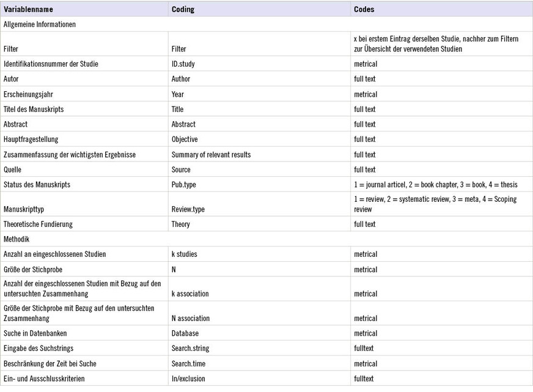
Task: Select the Größe der Stichprobe cell
Action: click(x=33, y=270)
